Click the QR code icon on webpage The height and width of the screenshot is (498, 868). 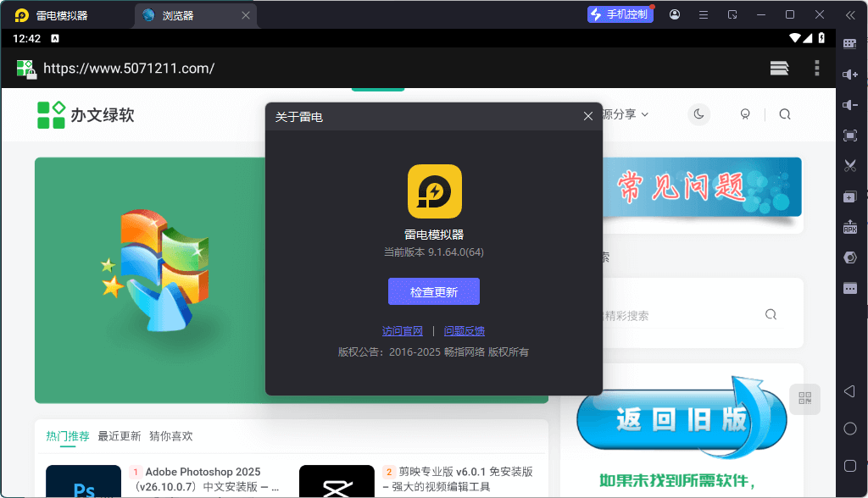pyautogui.click(x=805, y=398)
